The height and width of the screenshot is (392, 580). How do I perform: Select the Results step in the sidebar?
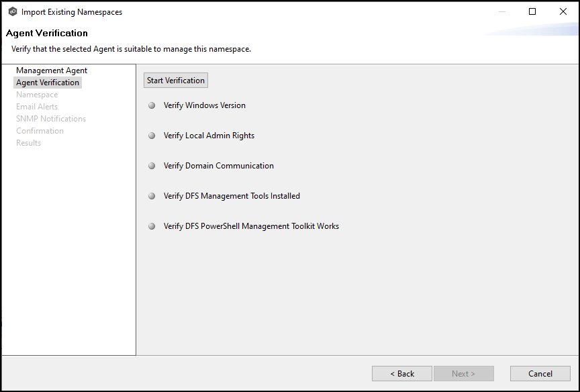[x=28, y=143]
